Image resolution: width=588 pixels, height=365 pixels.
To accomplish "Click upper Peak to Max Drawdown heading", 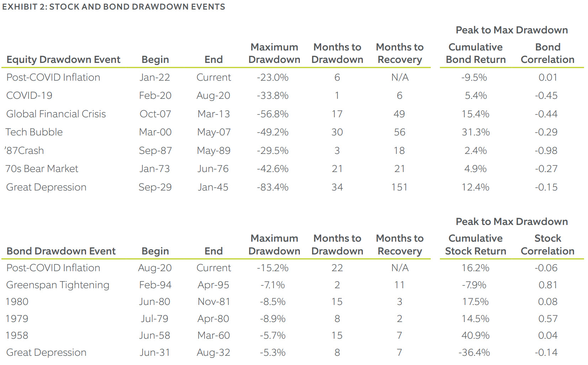I will tap(512, 30).
